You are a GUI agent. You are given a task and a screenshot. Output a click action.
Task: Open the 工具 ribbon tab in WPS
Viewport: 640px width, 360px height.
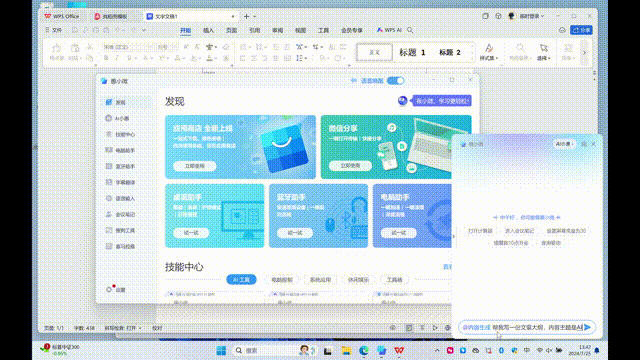point(324,30)
